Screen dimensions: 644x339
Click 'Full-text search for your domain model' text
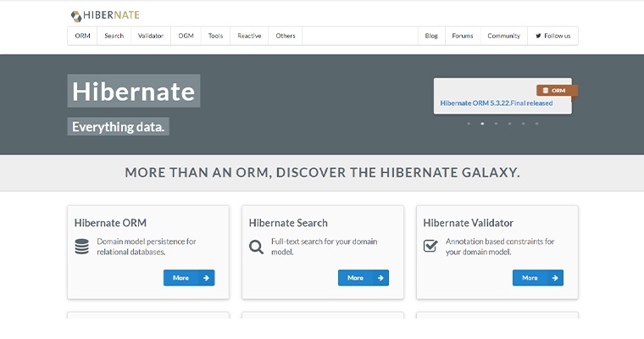point(324,247)
